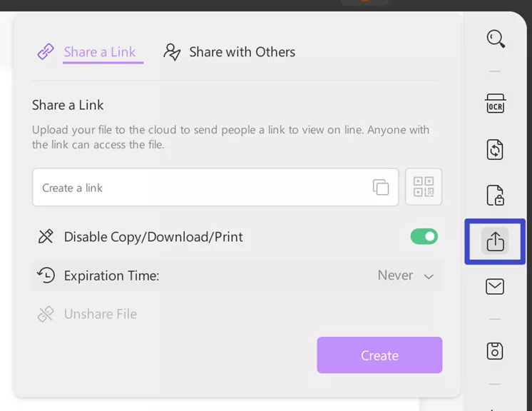Switch to the Share with Others tab
This screenshot has height=411, width=532.
pos(242,52)
